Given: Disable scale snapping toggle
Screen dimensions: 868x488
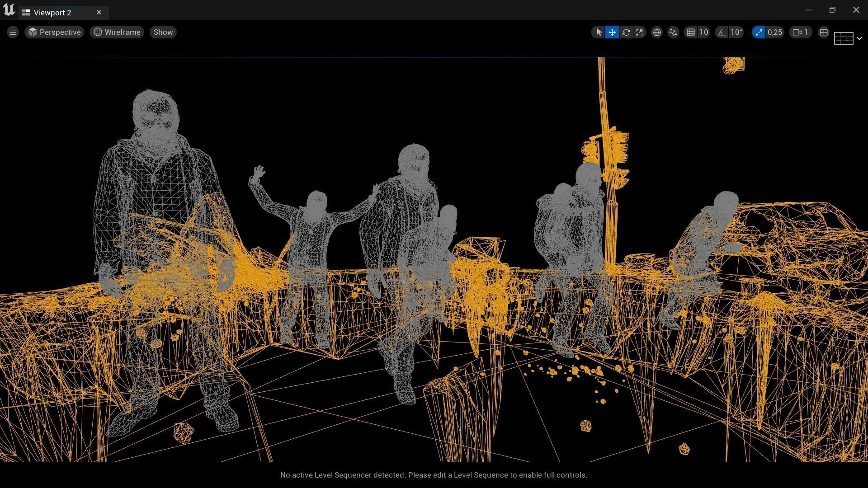Looking at the screenshot, I should 759,32.
